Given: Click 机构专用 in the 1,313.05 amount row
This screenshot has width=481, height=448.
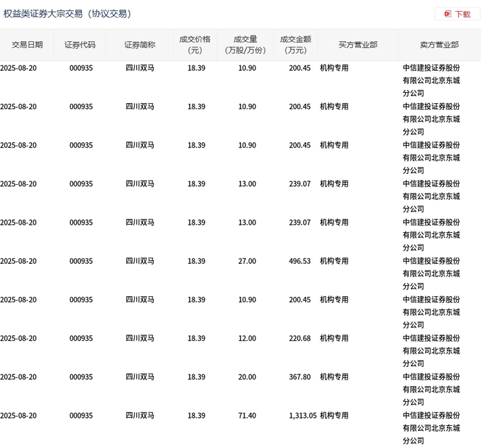Looking at the screenshot, I should coord(334,416).
